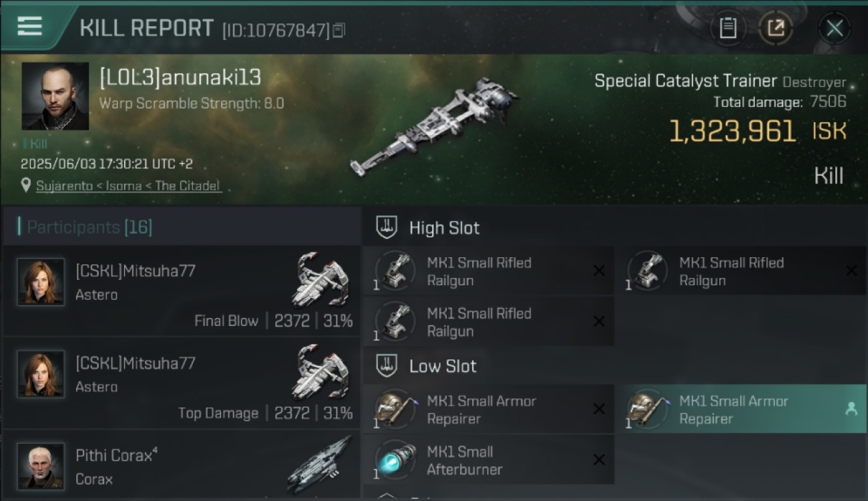Click the first MK1 Small Rifled Railgun
The height and width of the screenshot is (501, 868).
point(488,271)
